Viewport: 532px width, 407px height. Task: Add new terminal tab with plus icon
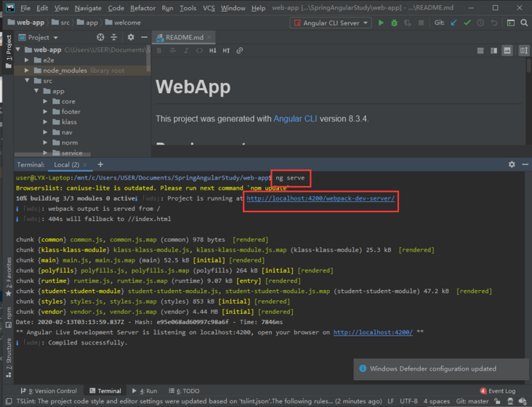pos(100,165)
